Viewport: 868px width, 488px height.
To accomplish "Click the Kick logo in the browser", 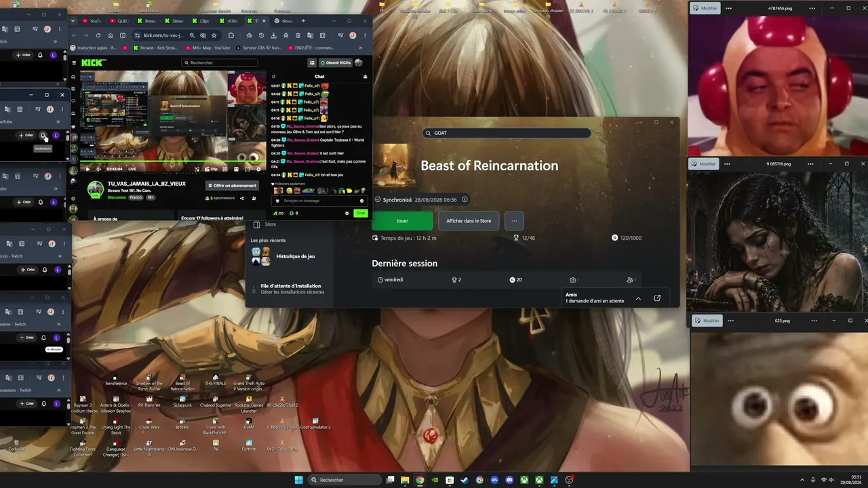I will tap(94, 62).
